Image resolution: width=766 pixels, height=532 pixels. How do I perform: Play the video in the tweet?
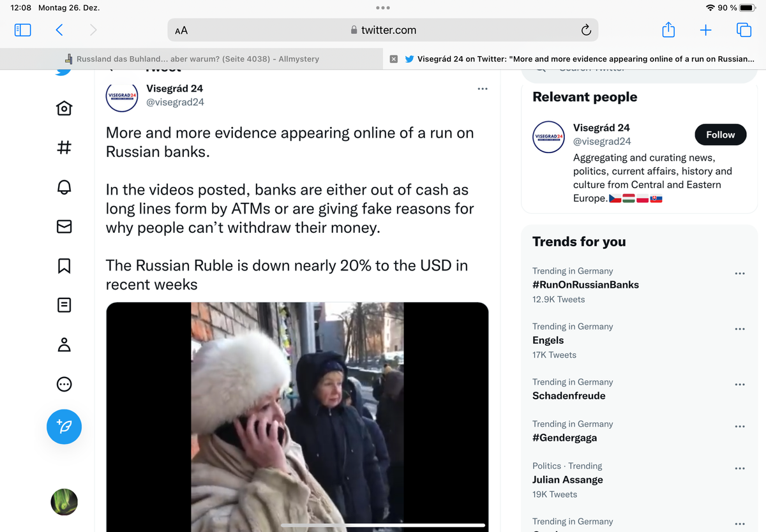tap(297, 417)
